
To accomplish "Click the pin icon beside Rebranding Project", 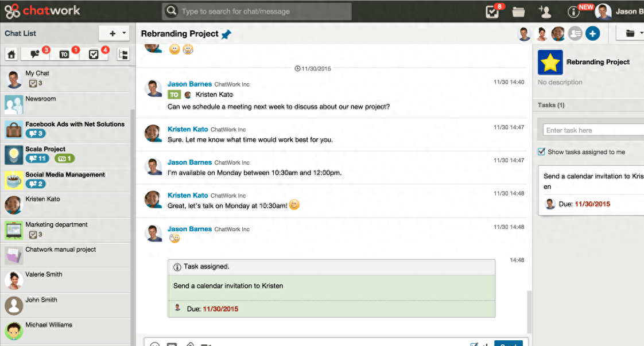I will pos(226,34).
